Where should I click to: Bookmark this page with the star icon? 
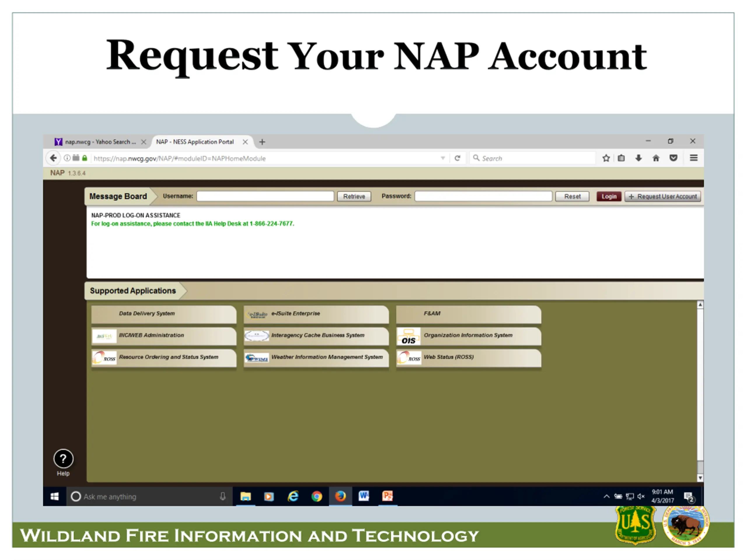point(606,158)
